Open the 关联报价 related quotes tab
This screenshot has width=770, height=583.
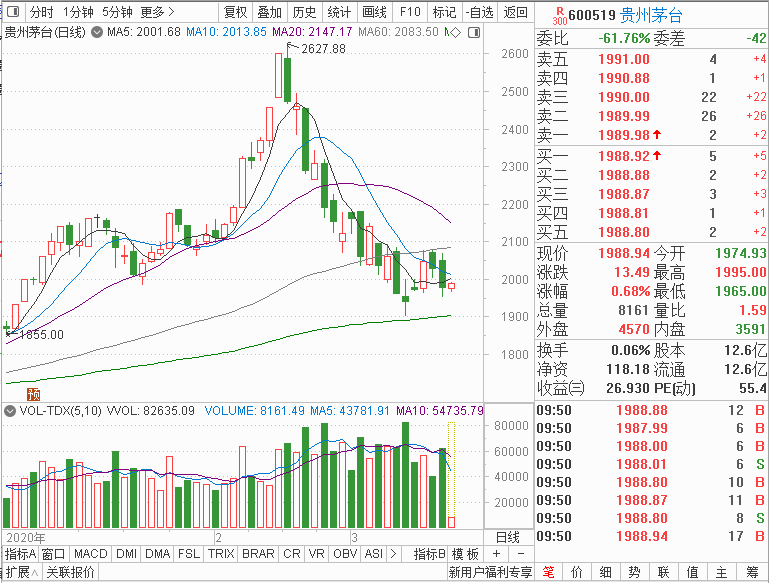click(70, 572)
